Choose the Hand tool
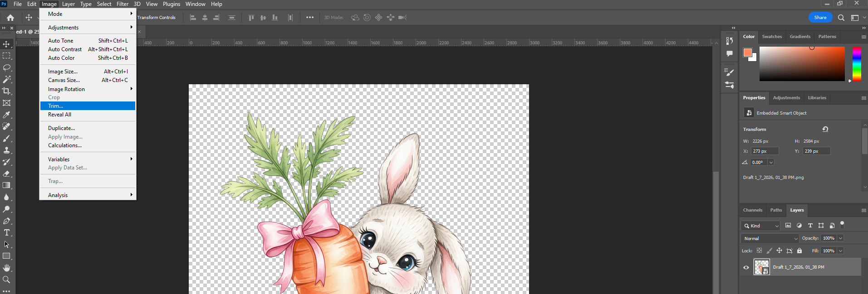Viewport: 868px width, 294px height. click(7, 268)
